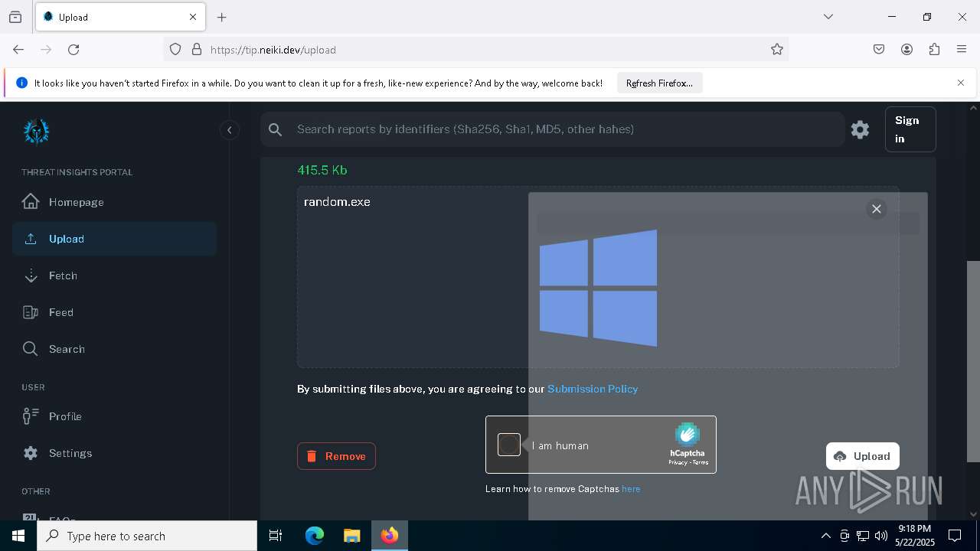Screen dimensions: 980x551
Task: Click the Feed newspaper icon
Action: (x=31, y=312)
